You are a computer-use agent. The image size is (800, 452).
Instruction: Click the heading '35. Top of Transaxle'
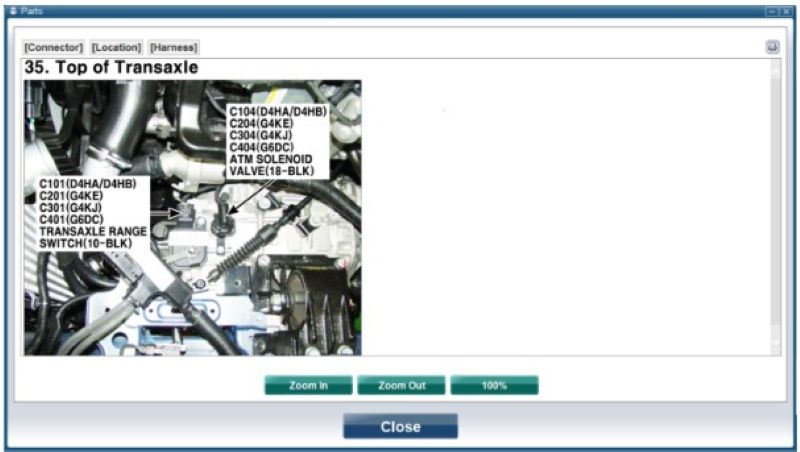pos(111,67)
